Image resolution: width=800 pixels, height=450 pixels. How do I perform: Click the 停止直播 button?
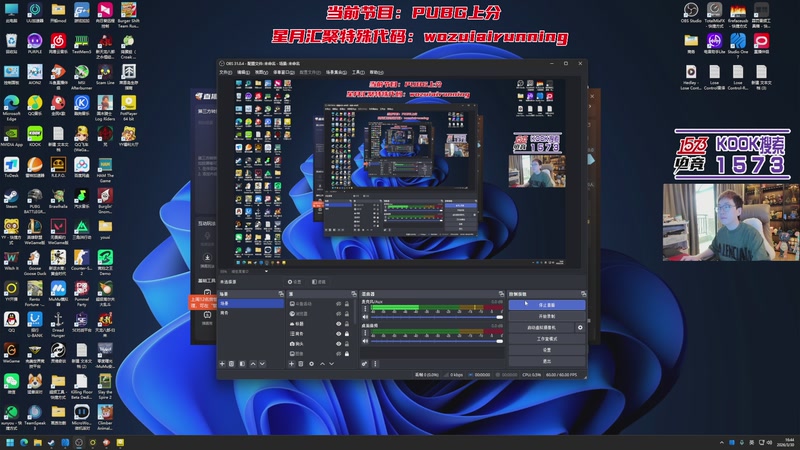[546, 305]
